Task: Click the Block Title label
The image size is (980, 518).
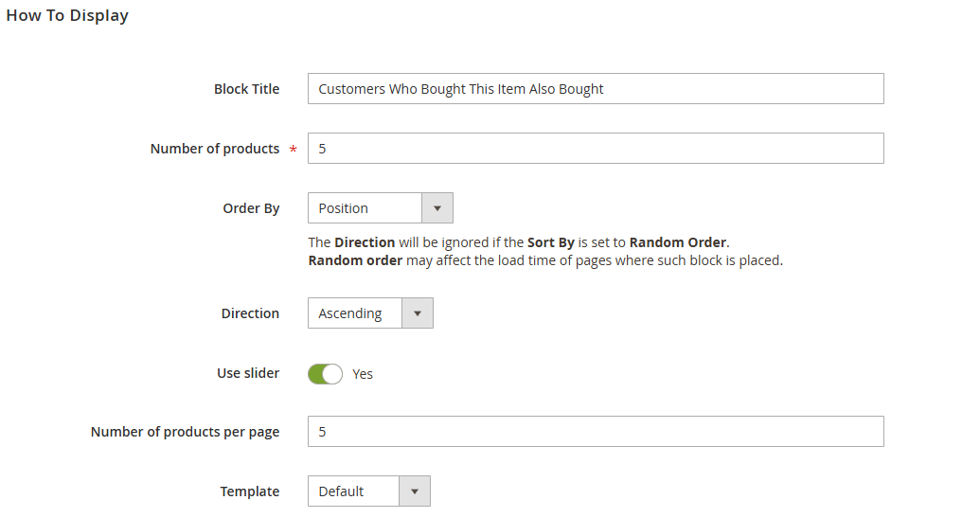Action: pos(246,89)
